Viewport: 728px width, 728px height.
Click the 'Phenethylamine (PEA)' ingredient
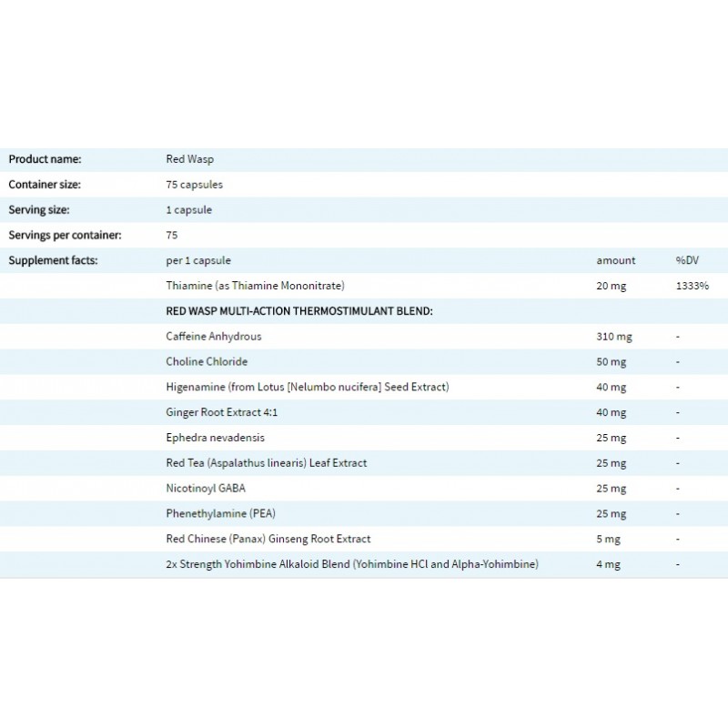pos(220,513)
